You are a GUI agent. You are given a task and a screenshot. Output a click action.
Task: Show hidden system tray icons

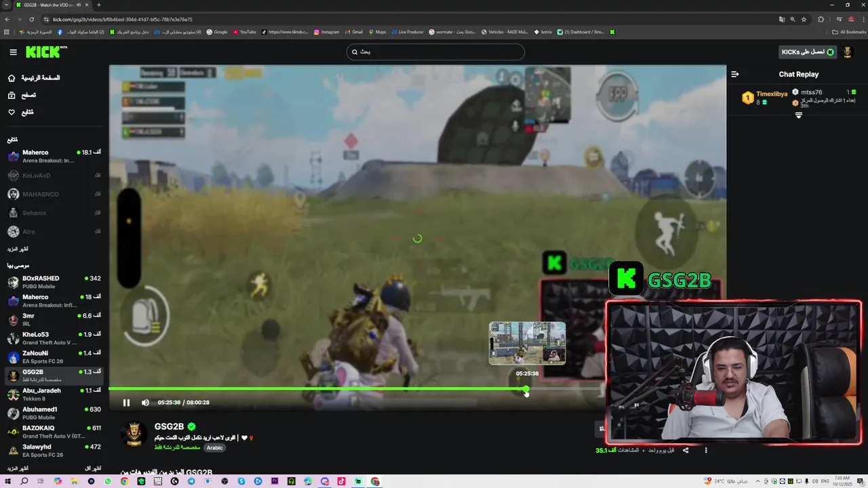tap(757, 481)
